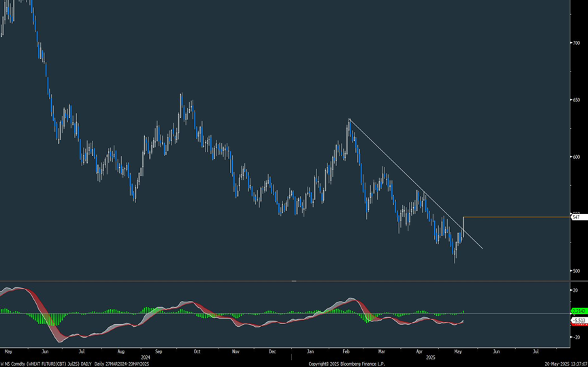Click the W N5 Comdty WHEAT FUTURE ticker text
The height and width of the screenshot is (367, 588).
tap(46, 364)
